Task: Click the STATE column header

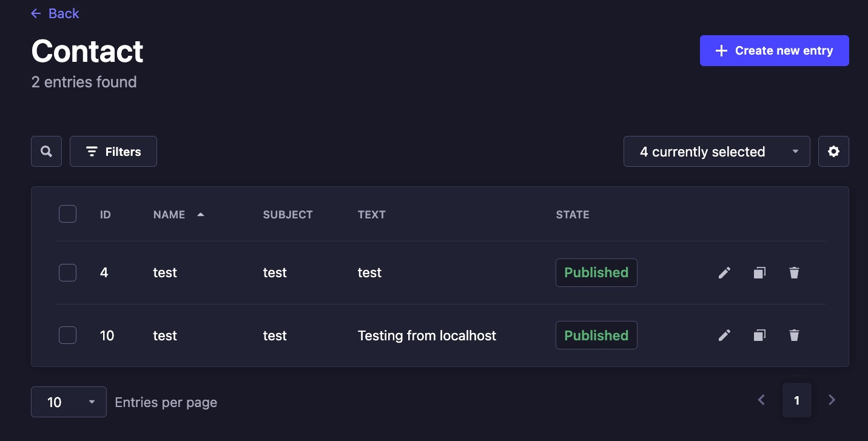Action: (573, 214)
